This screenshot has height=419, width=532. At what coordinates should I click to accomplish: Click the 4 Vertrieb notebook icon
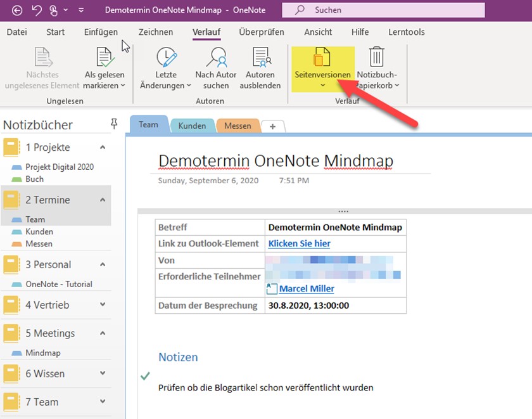pos(11,305)
